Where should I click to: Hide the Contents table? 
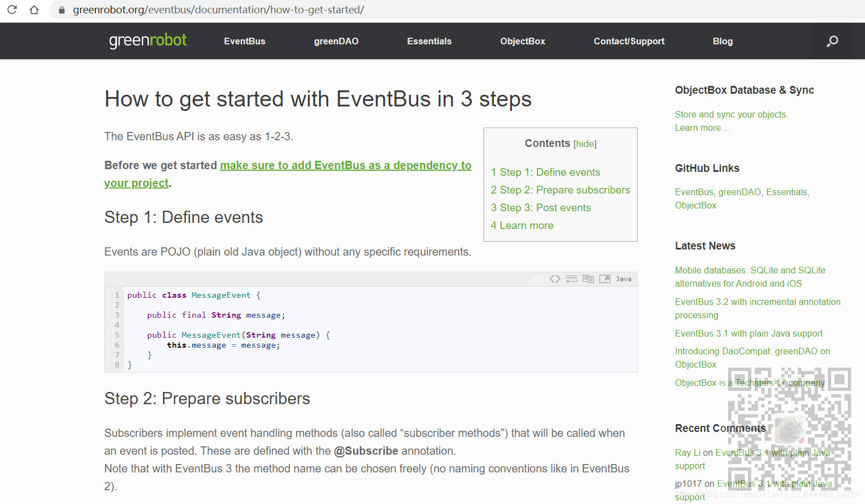pyautogui.click(x=585, y=144)
